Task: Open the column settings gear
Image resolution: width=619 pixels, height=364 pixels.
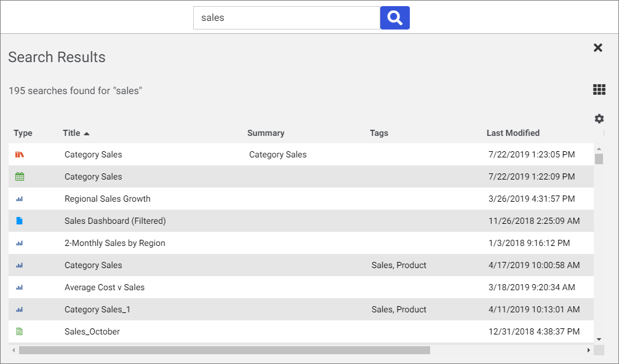Action: pyautogui.click(x=599, y=119)
